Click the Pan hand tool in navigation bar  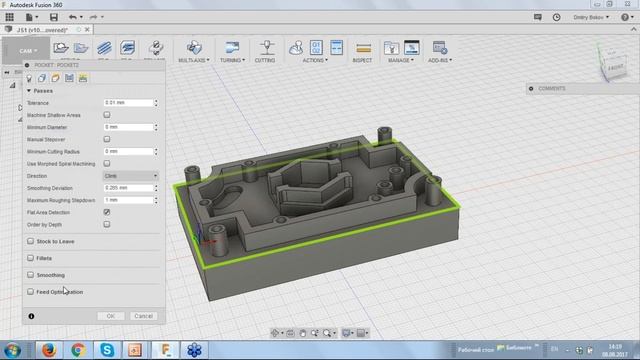point(302,333)
